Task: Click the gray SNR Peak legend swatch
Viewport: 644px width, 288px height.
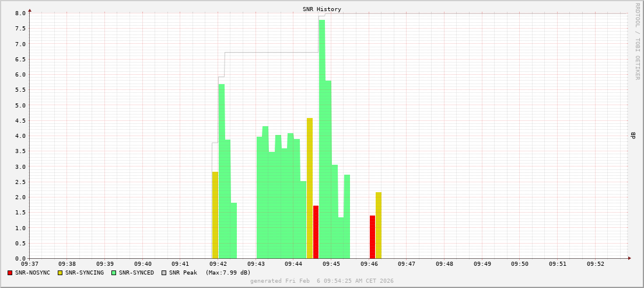Action: pos(164,273)
